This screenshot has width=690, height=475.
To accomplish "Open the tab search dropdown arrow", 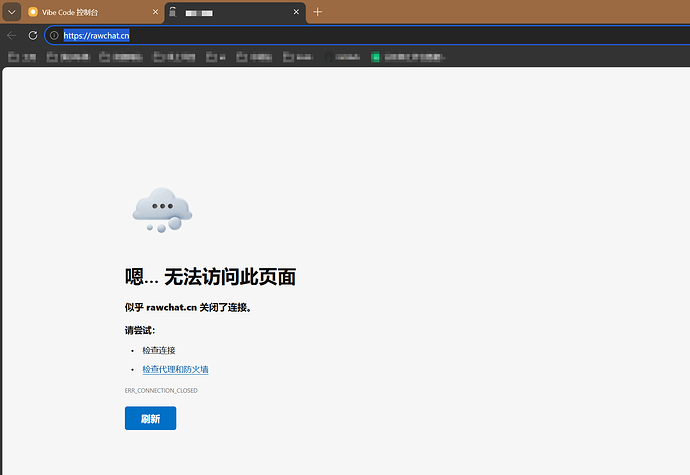I will [x=12, y=12].
